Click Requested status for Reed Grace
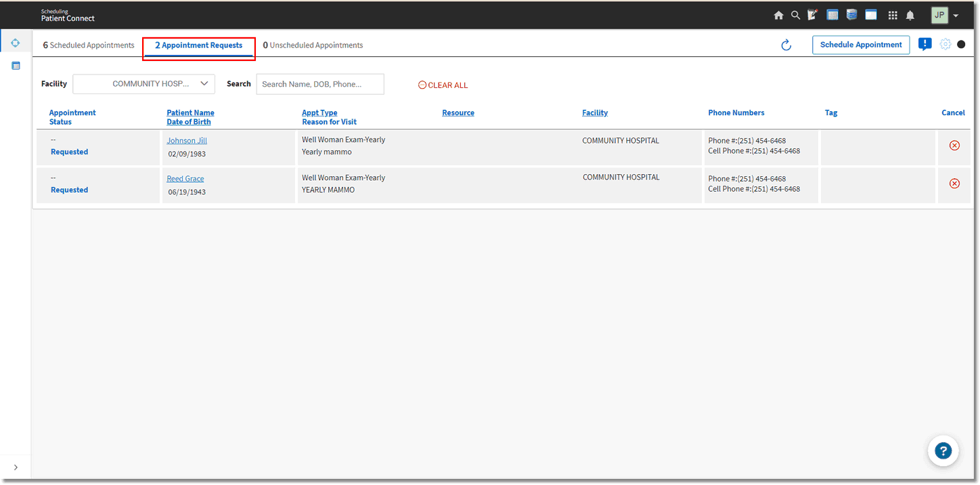 pos(70,190)
